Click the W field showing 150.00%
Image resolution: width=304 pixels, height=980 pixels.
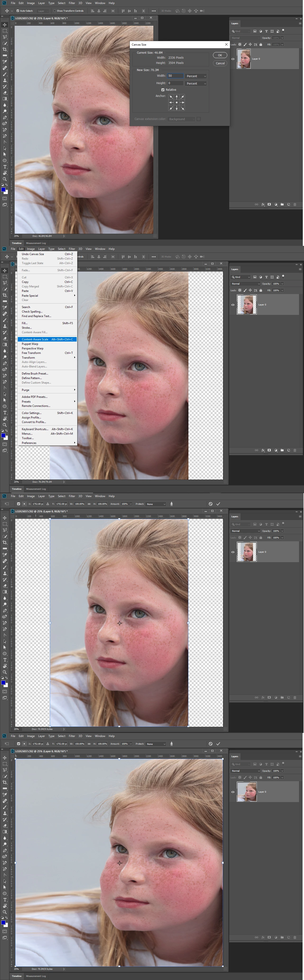tap(80, 743)
